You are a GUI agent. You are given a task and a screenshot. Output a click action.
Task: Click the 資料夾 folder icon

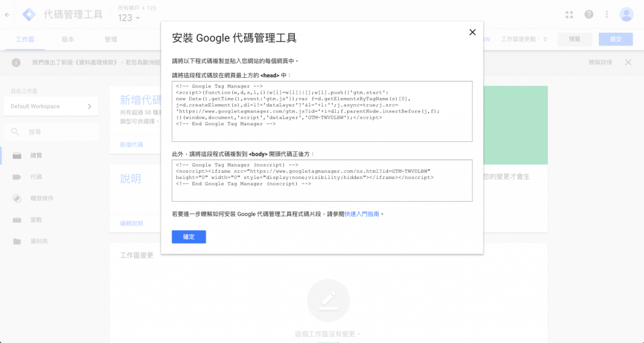pos(17,241)
